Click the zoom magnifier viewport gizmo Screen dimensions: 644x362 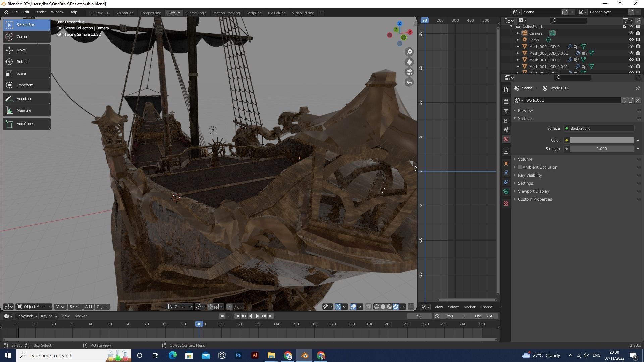409,52
